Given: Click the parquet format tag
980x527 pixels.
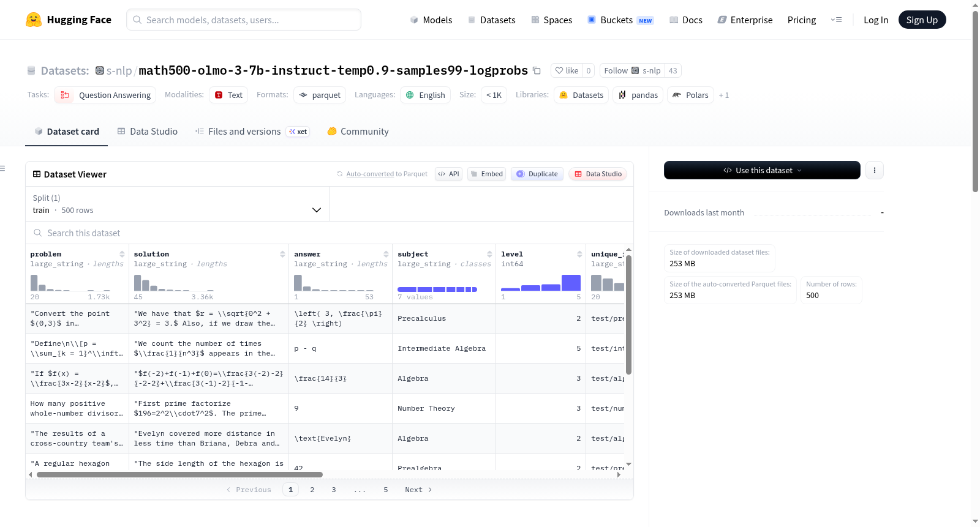Looking at the screenshot, I should [x=320, y=95].
